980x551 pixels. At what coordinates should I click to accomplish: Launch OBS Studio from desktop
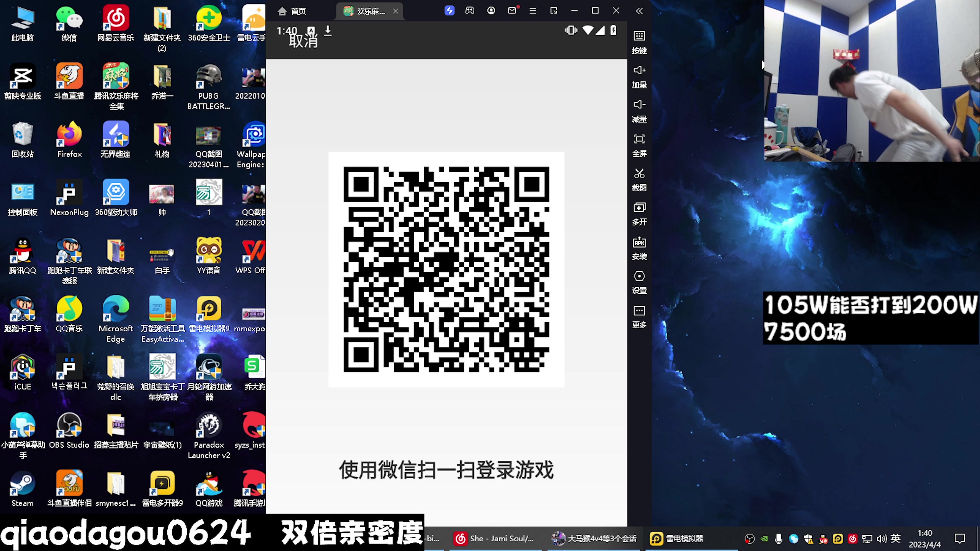[69, 431]
